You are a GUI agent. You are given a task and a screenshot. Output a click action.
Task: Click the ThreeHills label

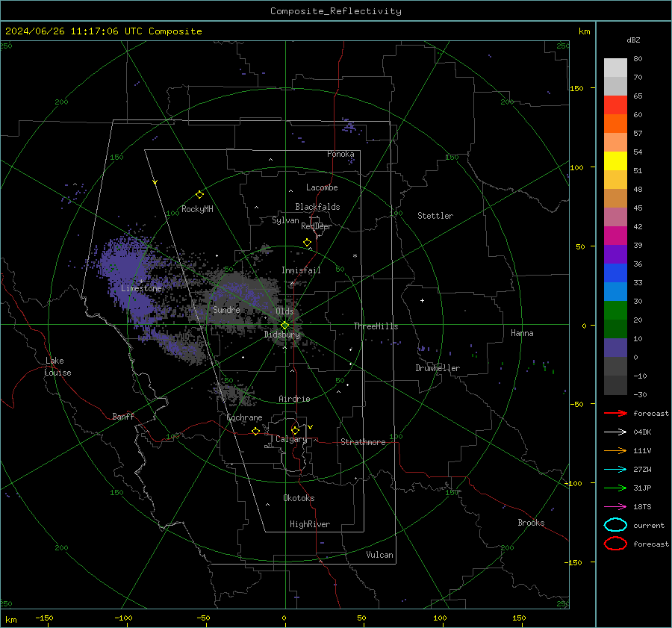point(376,326)
